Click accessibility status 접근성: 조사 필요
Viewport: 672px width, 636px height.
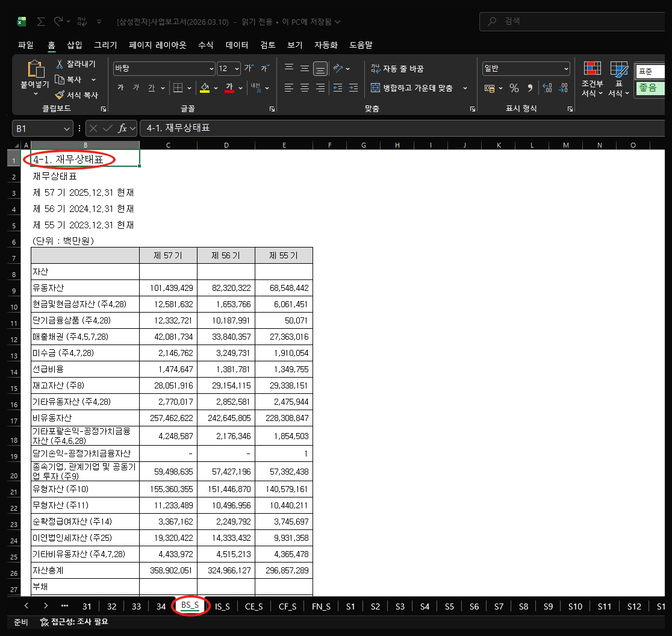pyautogui.click(x=74, y=622)
